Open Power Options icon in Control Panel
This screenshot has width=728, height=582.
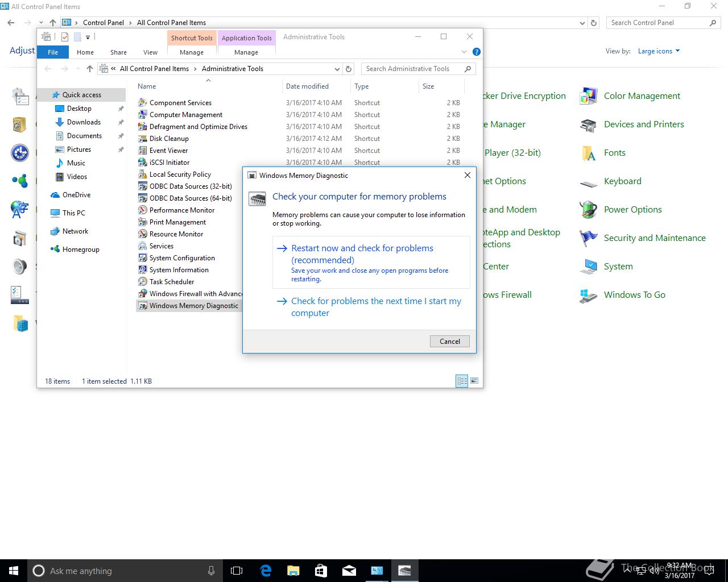pos(588,210)
